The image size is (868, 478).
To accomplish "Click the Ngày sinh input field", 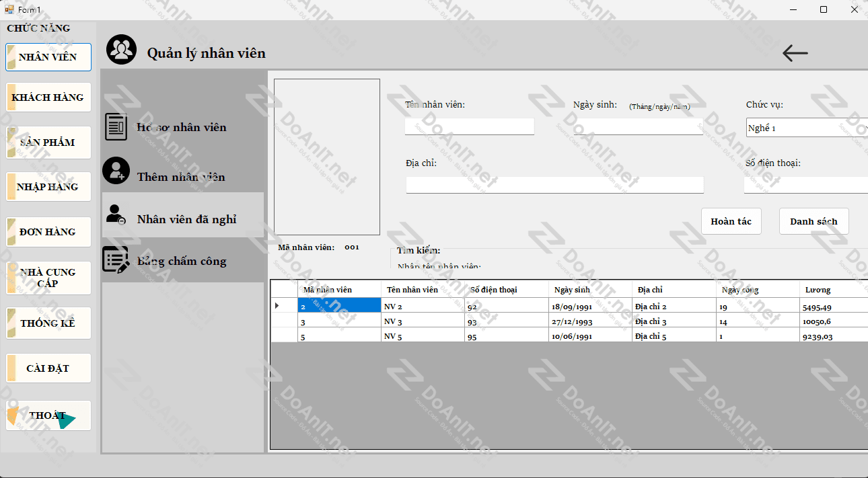I will coord(638,126).
